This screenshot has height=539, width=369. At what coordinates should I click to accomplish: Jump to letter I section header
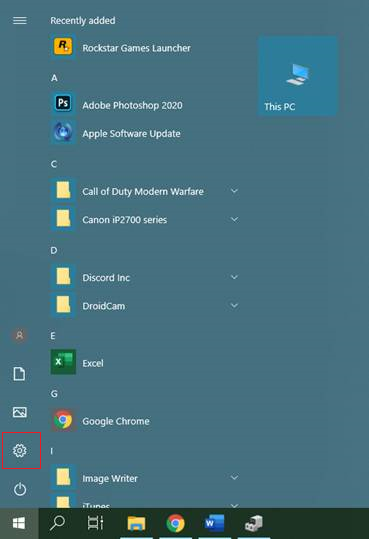[x=52, y=451]
